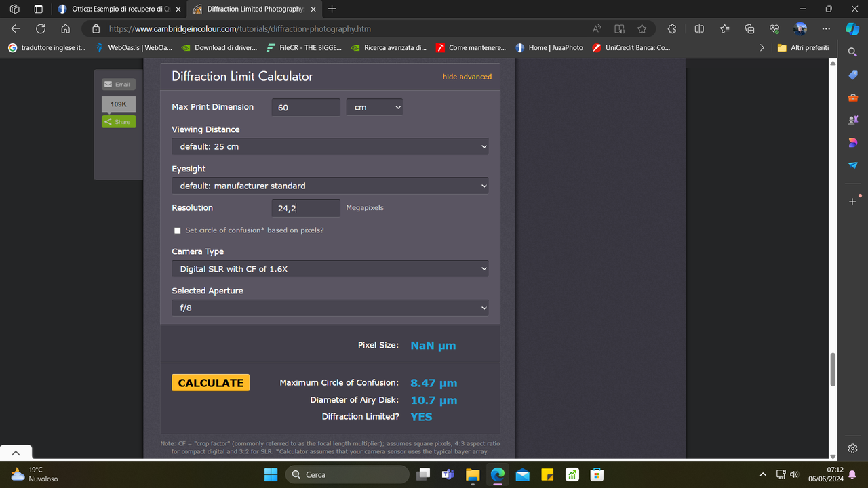The image size is (868, 488).
Task: Enable circle of confusion based on pixels
Action: (177, 230)
